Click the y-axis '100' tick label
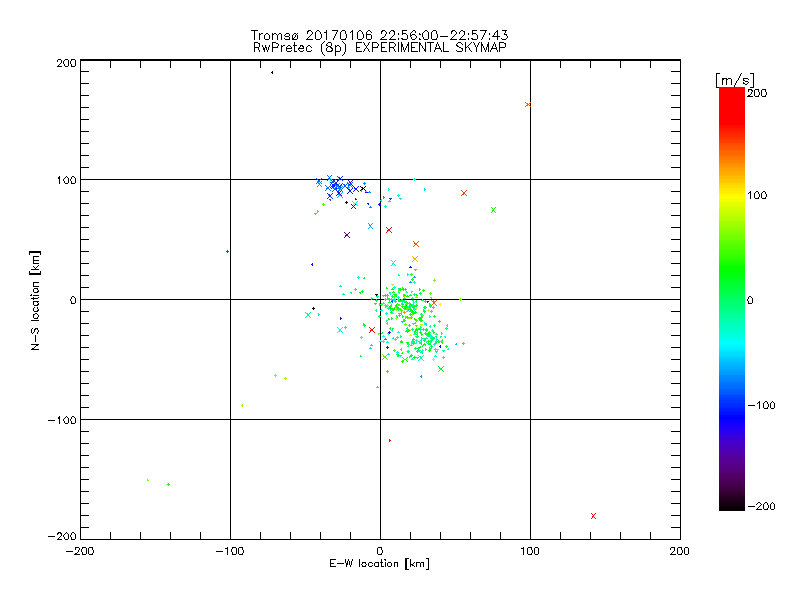The image size is (800, 600). (66, 180)
